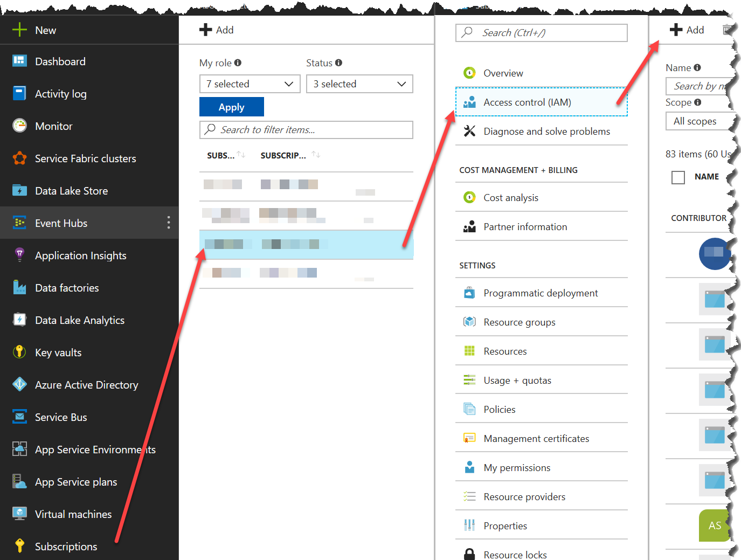Select the highlighted subscription row
741x560 pixels.
pyautogui.click(x=306, y=244)
